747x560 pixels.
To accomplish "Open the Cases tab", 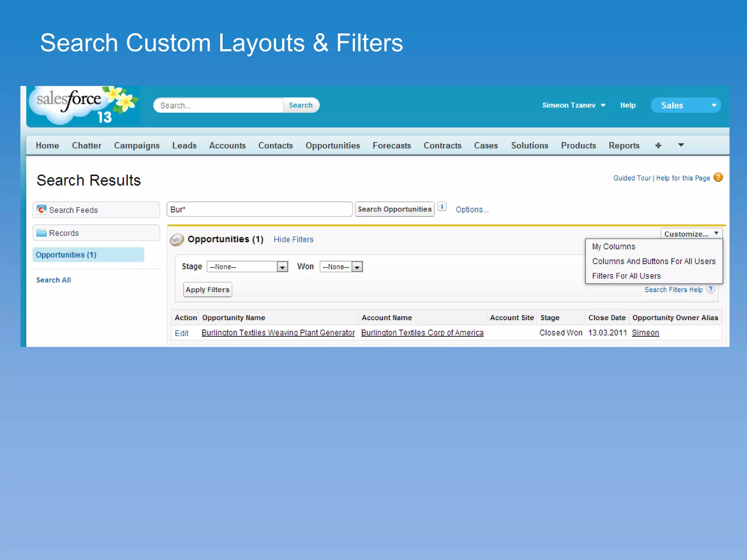I will pos(486,145).
